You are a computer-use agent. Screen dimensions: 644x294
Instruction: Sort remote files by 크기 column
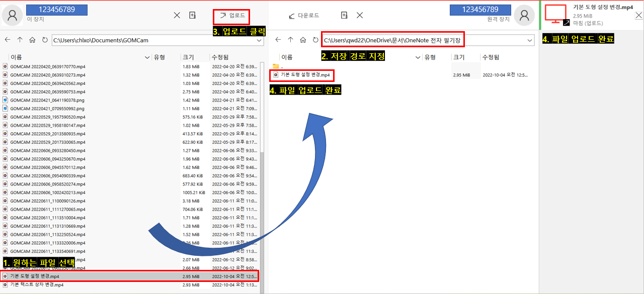click(x=459, y=58)
